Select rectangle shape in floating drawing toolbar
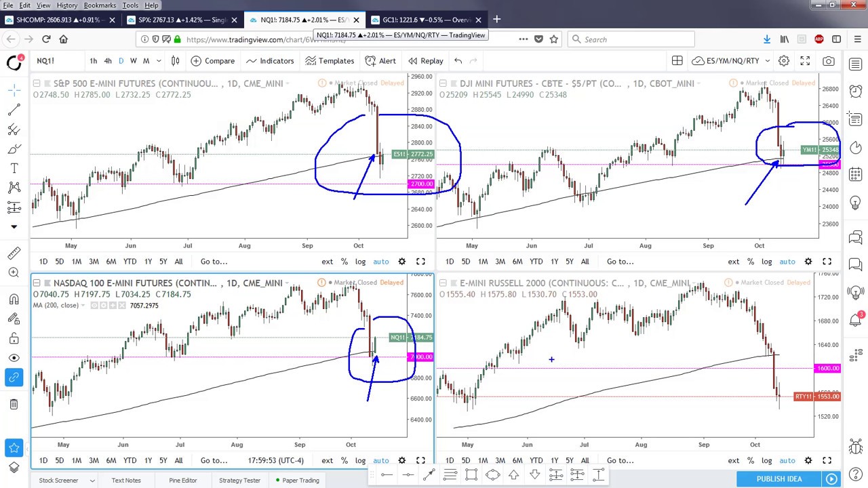 pyautogui.click(x=471, y=475)
